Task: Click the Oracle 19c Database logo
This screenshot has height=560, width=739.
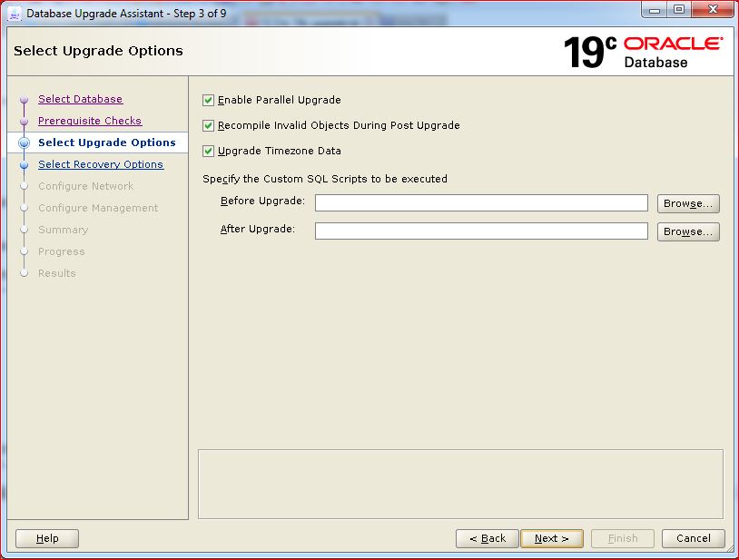Action: pyautogui.click(x=643, y=52)
